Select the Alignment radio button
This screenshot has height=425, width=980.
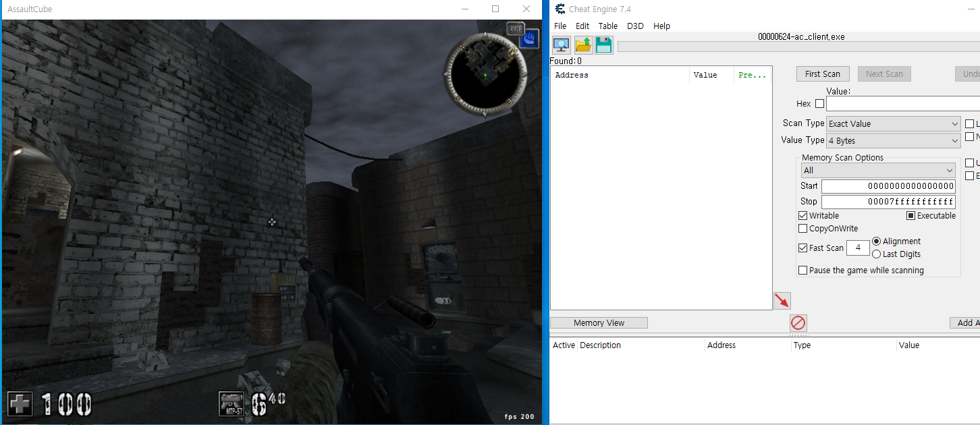(x=877, y=242)
